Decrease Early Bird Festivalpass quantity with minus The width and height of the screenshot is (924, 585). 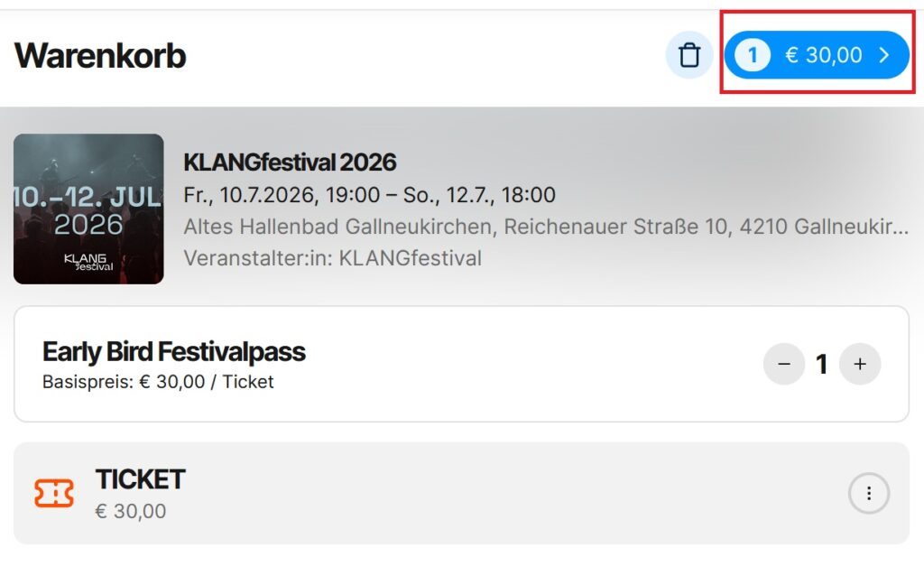tap(784, 364)
